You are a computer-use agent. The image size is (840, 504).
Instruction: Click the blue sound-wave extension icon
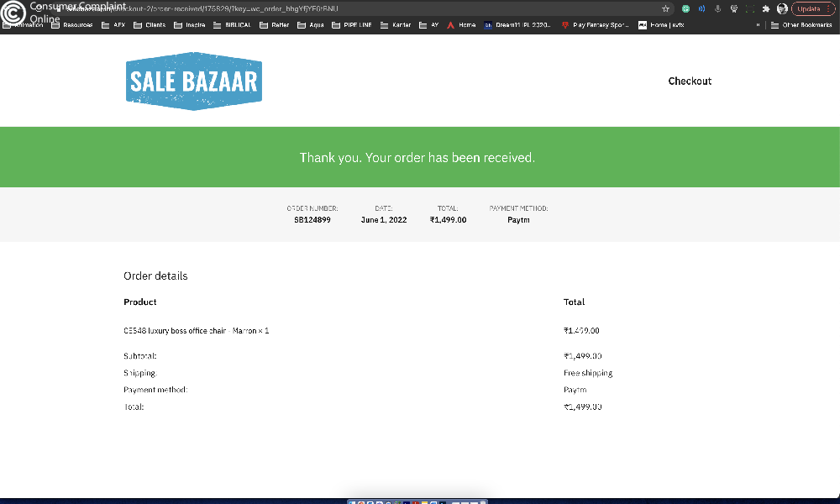pyautogui.click(x=701, y=8)
